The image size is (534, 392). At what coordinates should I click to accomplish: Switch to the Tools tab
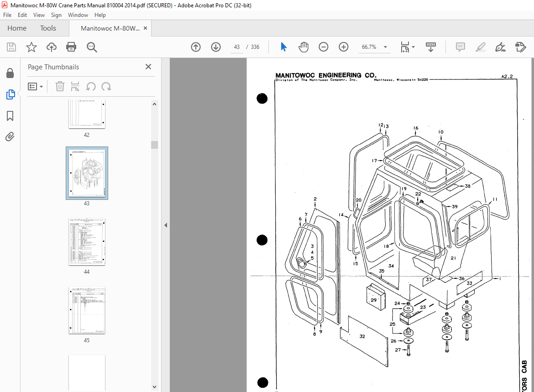(48, 28)
